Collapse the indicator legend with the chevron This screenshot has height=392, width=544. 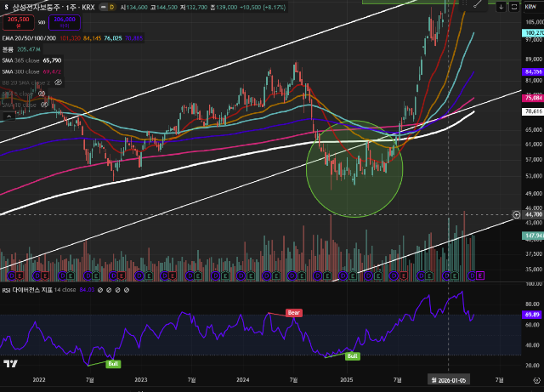[x=9, y=116]
